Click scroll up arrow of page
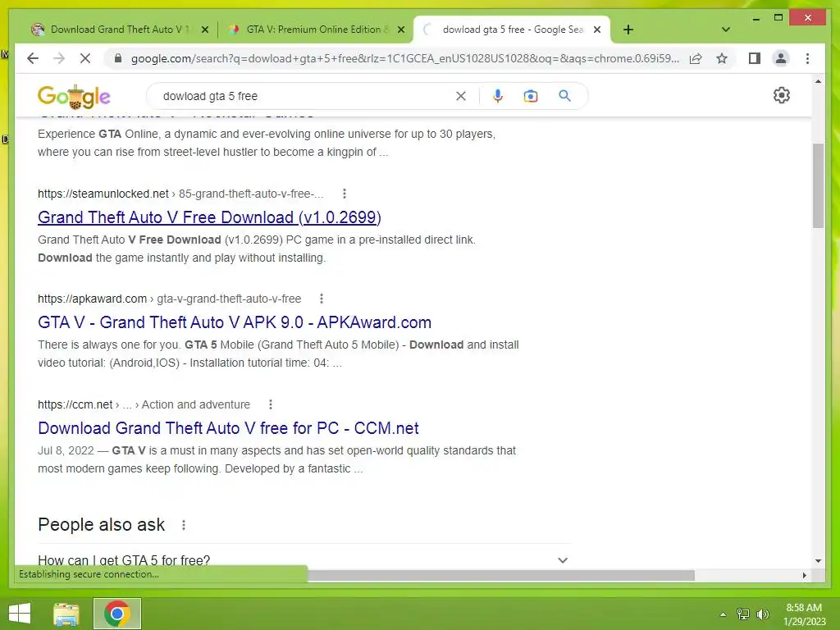The image size is (840, 630). click(x=818, y=81)
